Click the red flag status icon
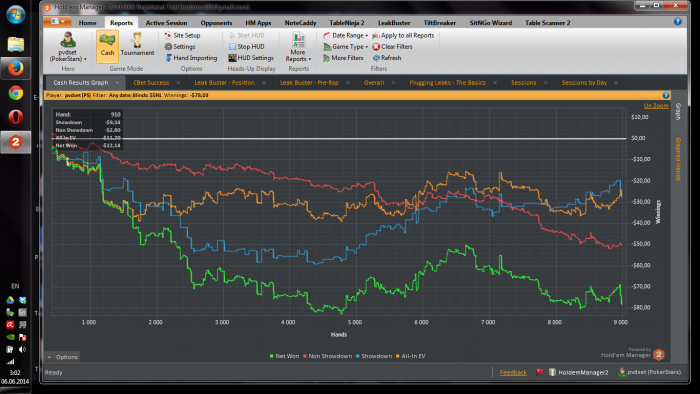 pyautogui.click(x=539, y=372)
